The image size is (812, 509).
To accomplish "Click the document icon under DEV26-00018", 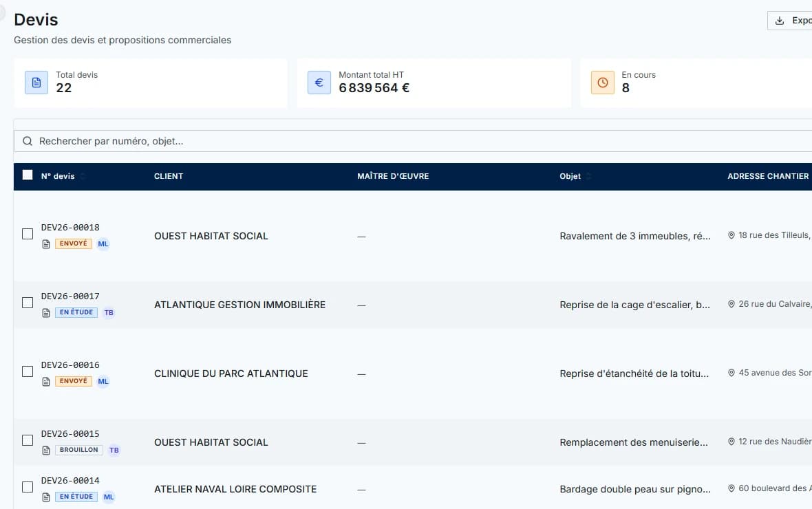I will [x=46, y=244].
